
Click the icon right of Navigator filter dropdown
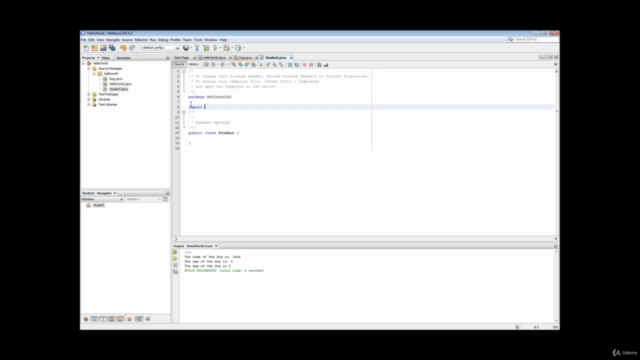click(x=165, y=199)
